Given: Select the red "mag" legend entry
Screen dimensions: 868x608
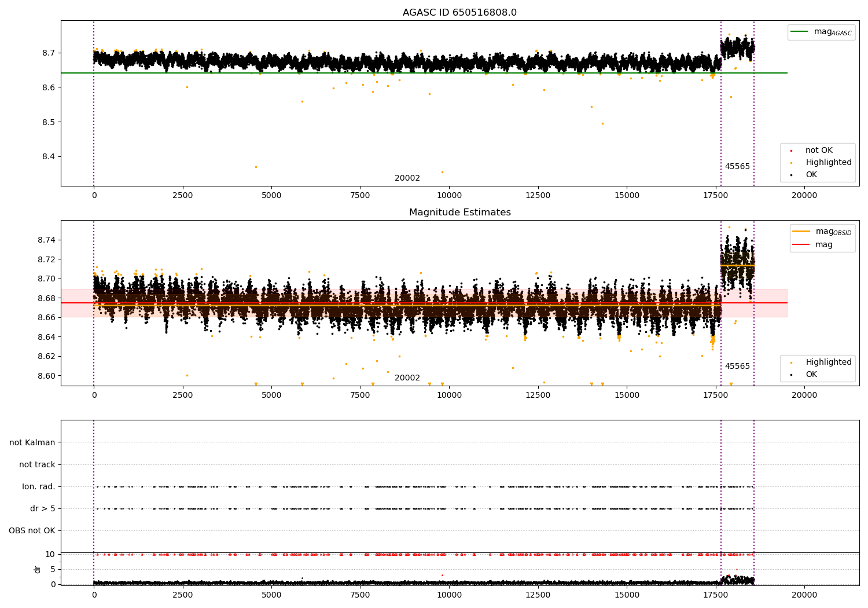Looking at the screenshot, I should coord(823,245).
